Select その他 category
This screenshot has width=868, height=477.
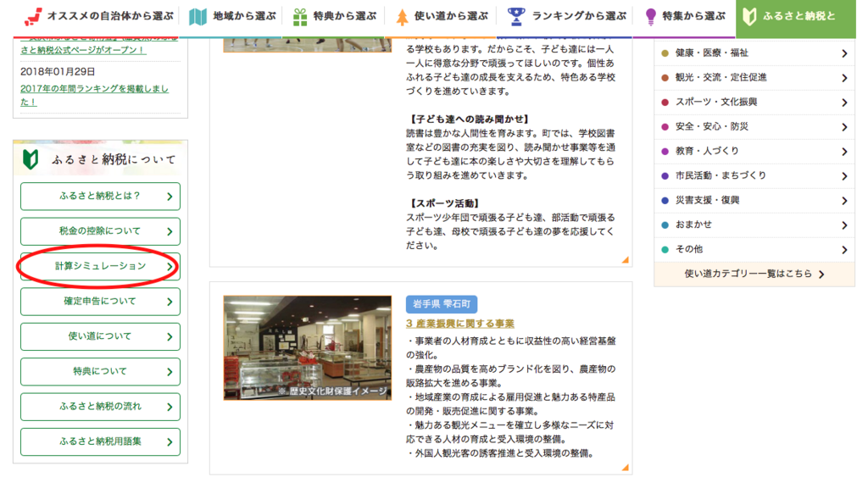754,250
